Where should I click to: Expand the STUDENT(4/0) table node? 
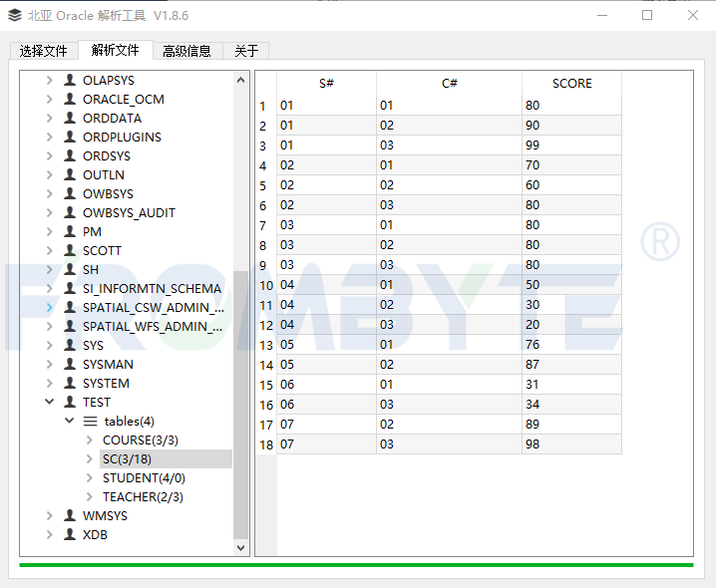[x=90, y=478]
